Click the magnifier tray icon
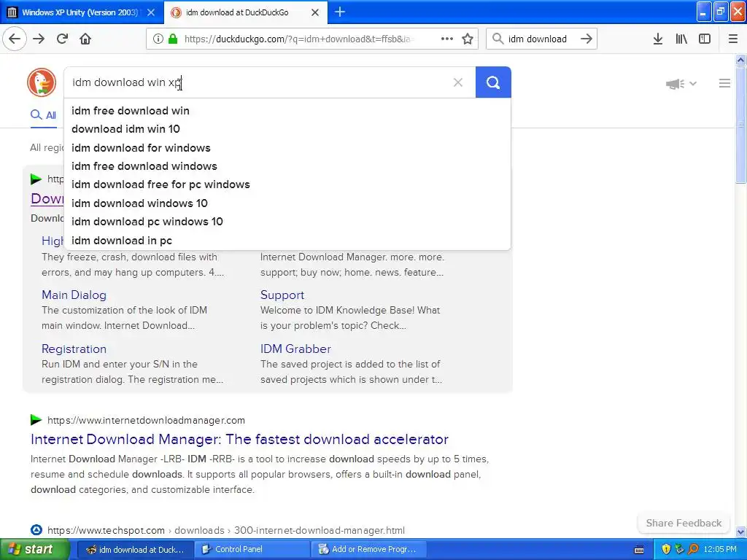747x560 pixels. [693, 550]
